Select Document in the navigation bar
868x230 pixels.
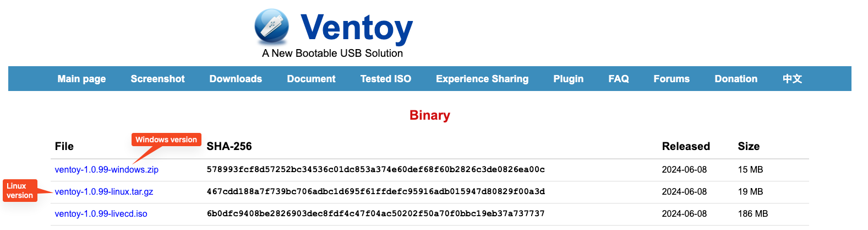click(x=311, y=79)
